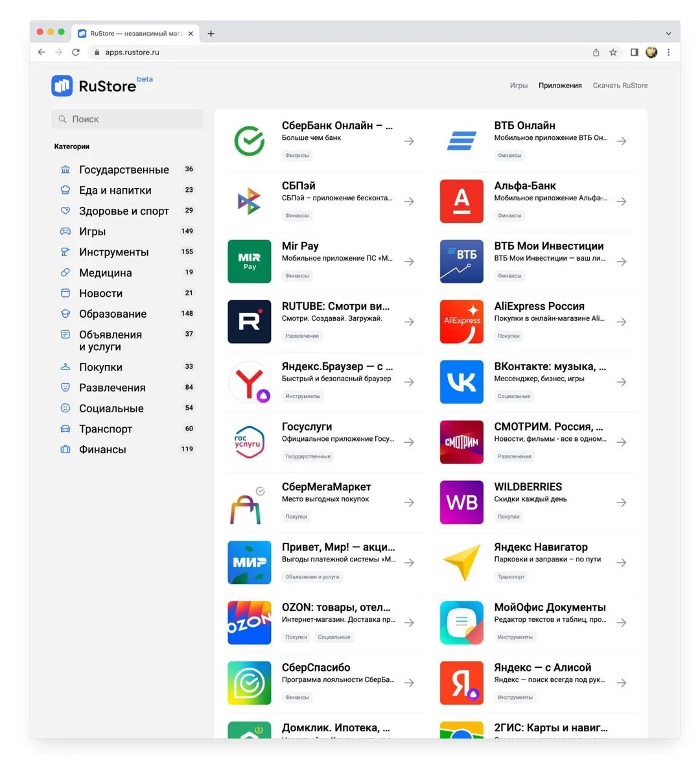Open the AliExpress Россия icon
The image size is (700, 778).
click(461, 322)
